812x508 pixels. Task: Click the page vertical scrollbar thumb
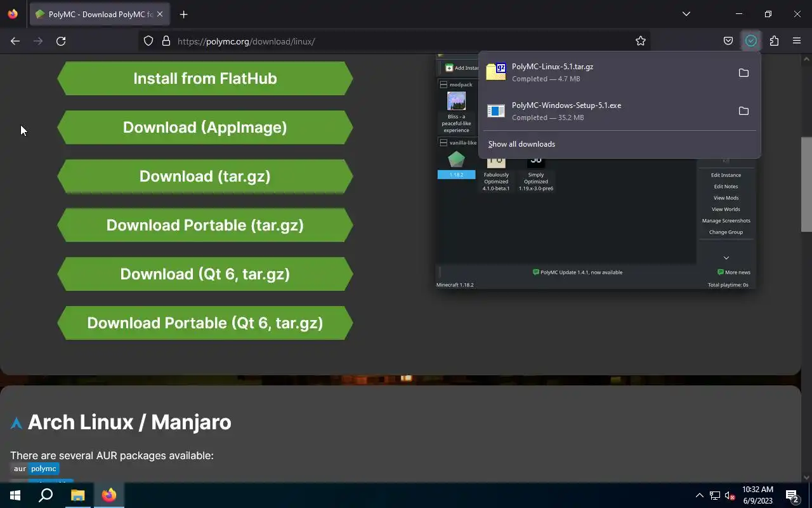click(x=806, y=184)
